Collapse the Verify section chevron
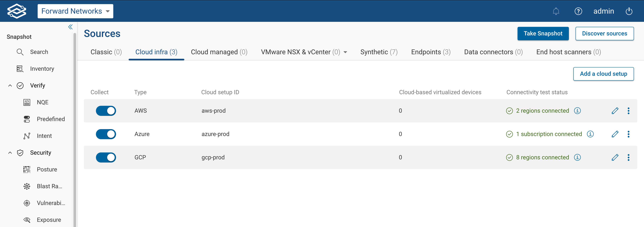The width and height of the screenshot is (644, 227). coord(10,86)
